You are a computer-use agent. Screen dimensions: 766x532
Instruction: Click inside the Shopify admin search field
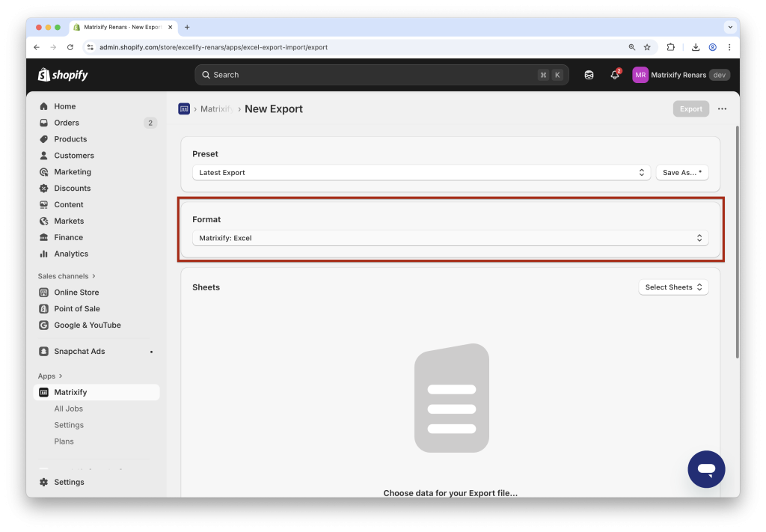click(x=382, y=75)
